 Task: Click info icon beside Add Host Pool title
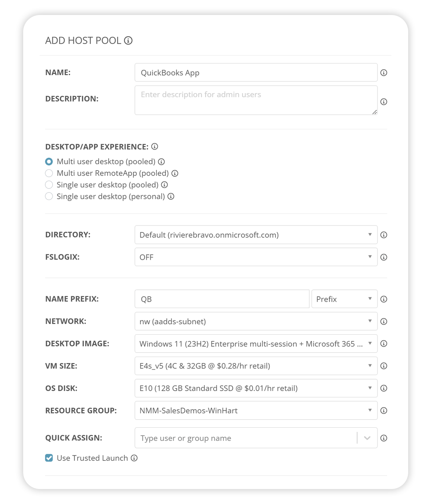(x=128, y=40)
